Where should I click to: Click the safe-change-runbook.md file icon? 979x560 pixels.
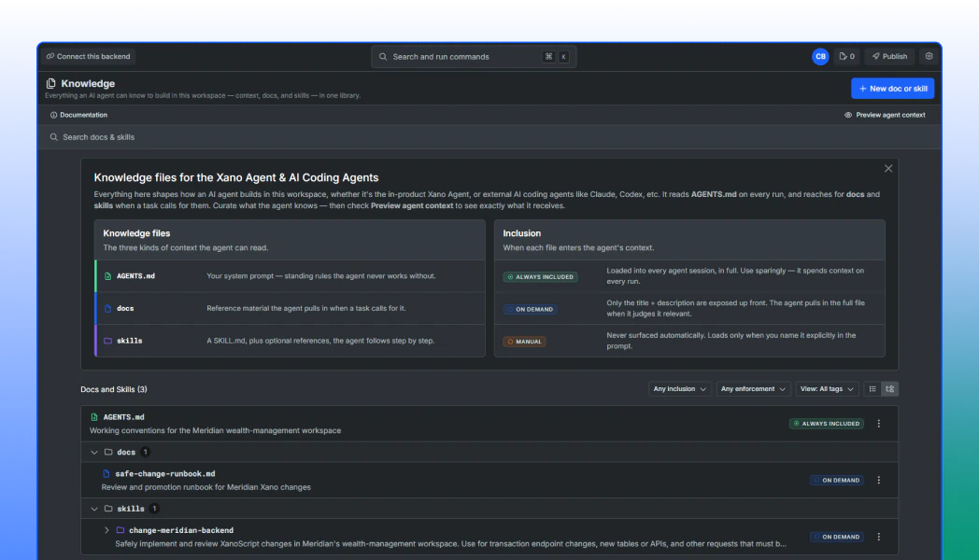(x=106, y=474)
